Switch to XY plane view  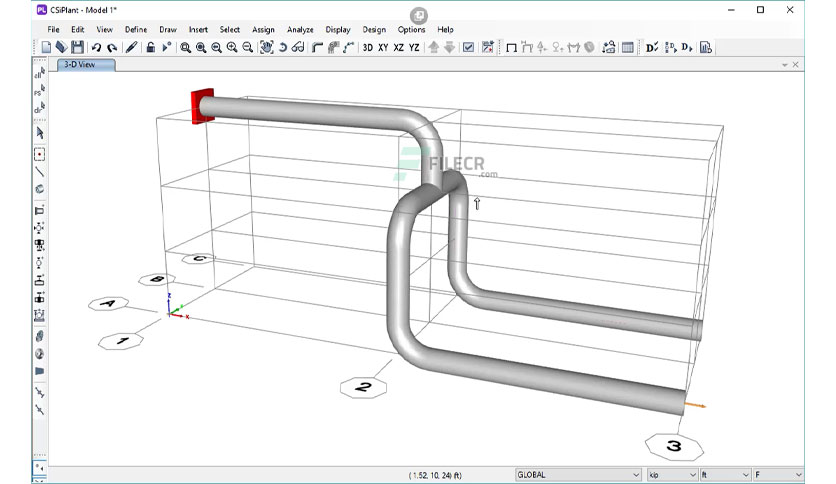[x=383, y=47]
